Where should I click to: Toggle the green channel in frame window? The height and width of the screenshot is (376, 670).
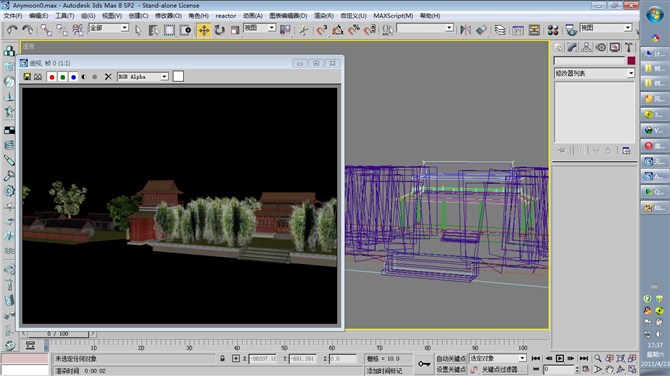[63, 77]
